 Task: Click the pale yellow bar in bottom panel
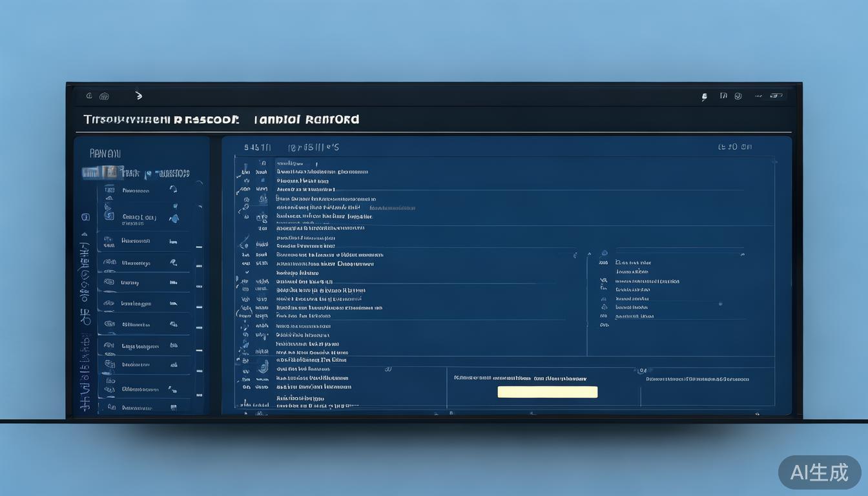(547, 392)
